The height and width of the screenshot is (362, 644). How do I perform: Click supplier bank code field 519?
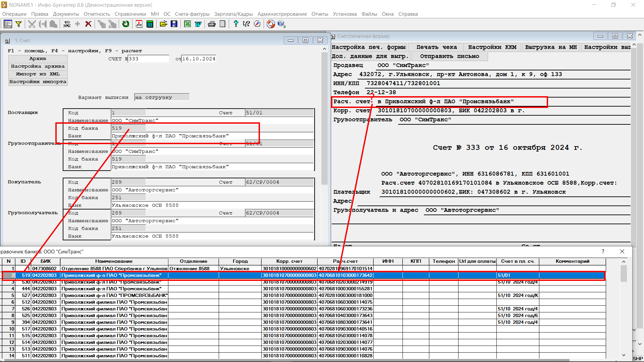point(128,128)
